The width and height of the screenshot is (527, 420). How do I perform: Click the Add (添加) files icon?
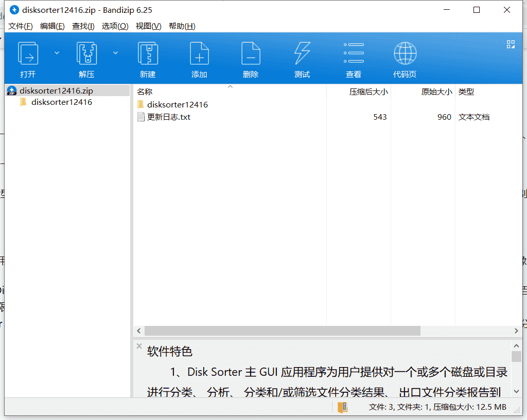click(199, 53)
